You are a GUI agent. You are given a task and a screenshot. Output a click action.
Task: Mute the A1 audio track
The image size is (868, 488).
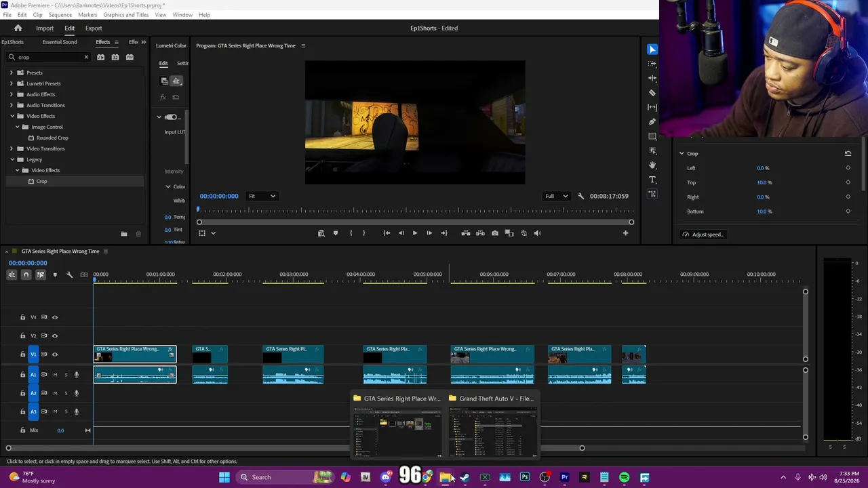coord(55,375)
